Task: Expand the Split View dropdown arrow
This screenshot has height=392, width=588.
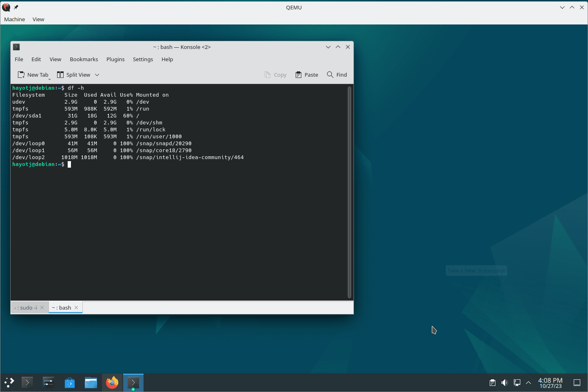Action: coord(97,75)
